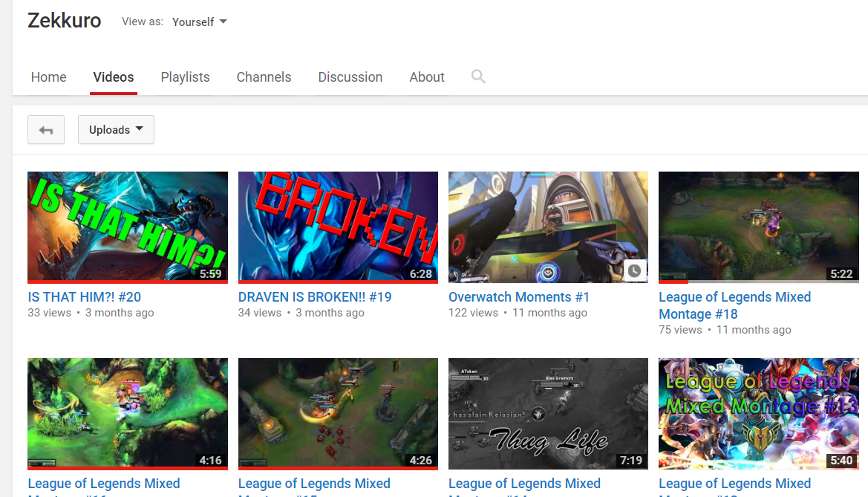Click the 6:28 duration badge
The width and height of the screenshot is (868, 497).
click(421, 273)
